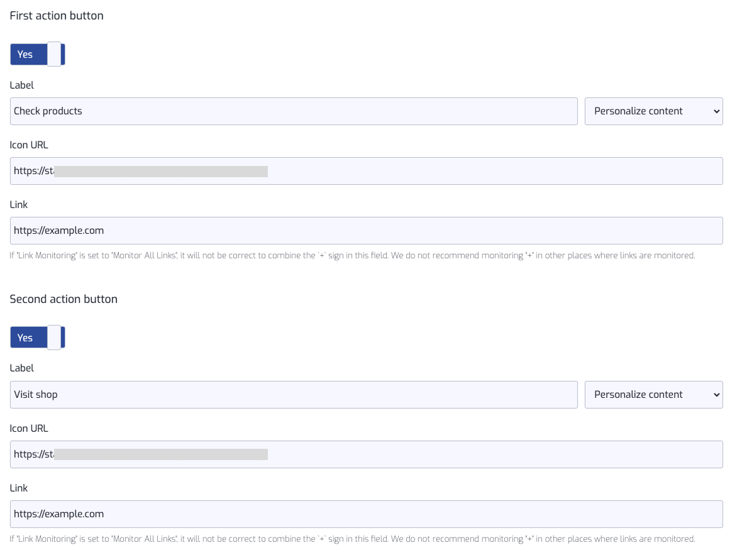Click the second action button Link field
Screen dimensions: 747x560
(x=366, y=514)
